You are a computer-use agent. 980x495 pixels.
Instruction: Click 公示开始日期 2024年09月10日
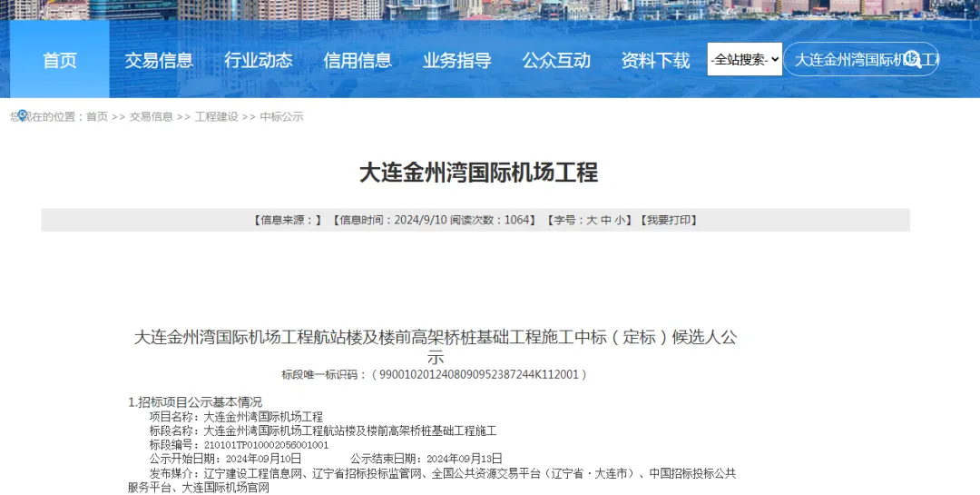click(x=225, y=459)
